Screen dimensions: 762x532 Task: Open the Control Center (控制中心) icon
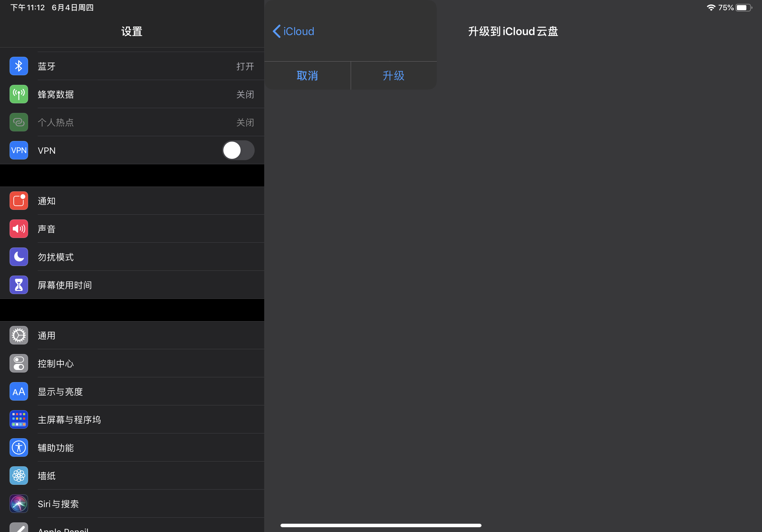coord(19,364)
